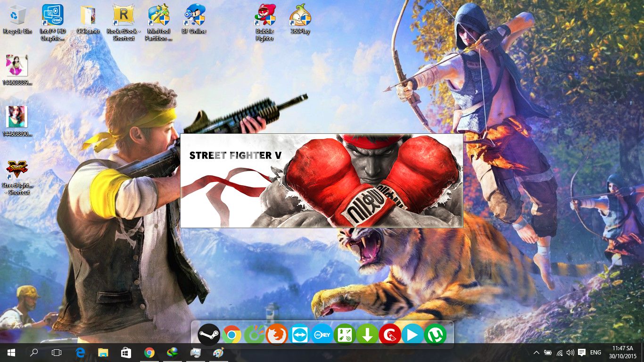Open the ENG input language switcher
This screenshot has height=362, width=644.
(x=595, y=353)
